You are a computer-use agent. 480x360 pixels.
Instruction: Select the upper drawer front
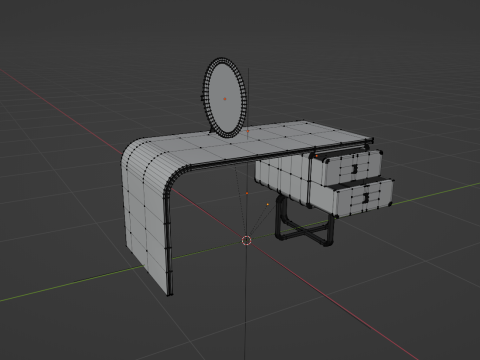353,168
